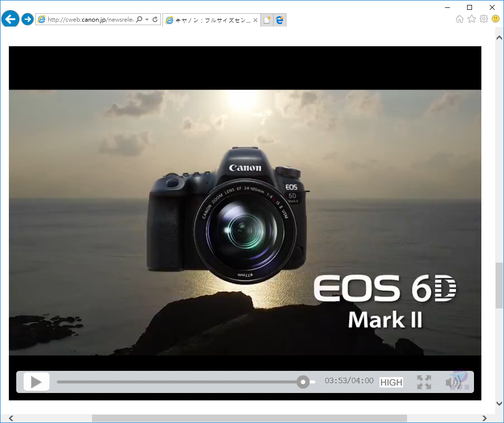Screen dimensions: 504x423
Task: Click the smiley feedback icon
Action: pyautogui.click(x=496, y=19)
